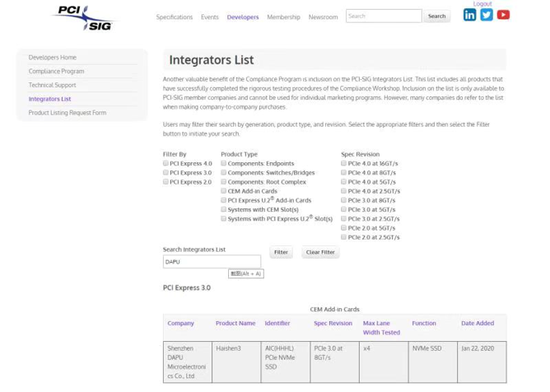Select the AIC(HHHL) PCIe NVMe SSD cell
Image resolution: width=550 pixels, height=392 pixels.
286,362
